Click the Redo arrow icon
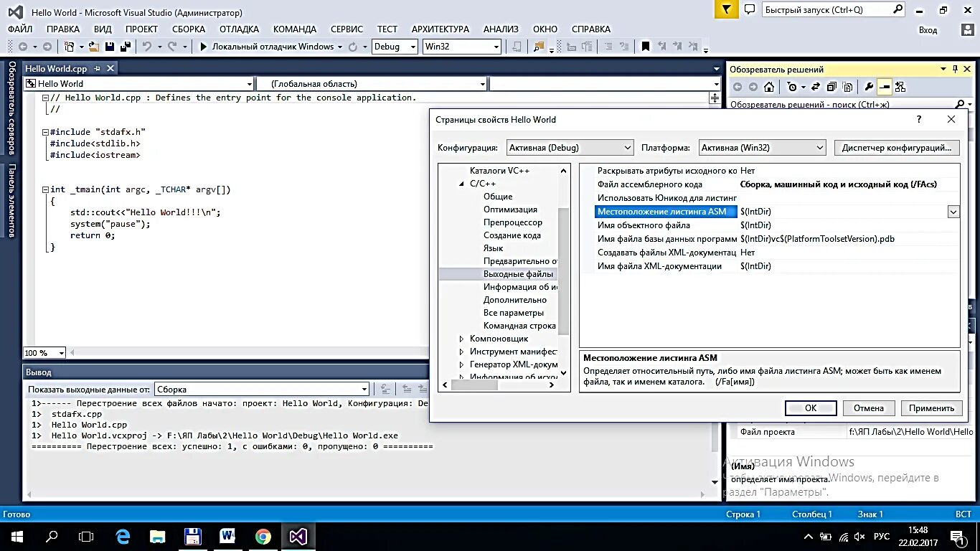 [172, 47]
